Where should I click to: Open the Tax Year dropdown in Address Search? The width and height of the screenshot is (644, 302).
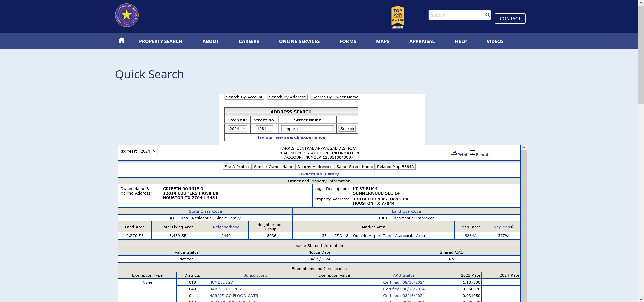237,129
